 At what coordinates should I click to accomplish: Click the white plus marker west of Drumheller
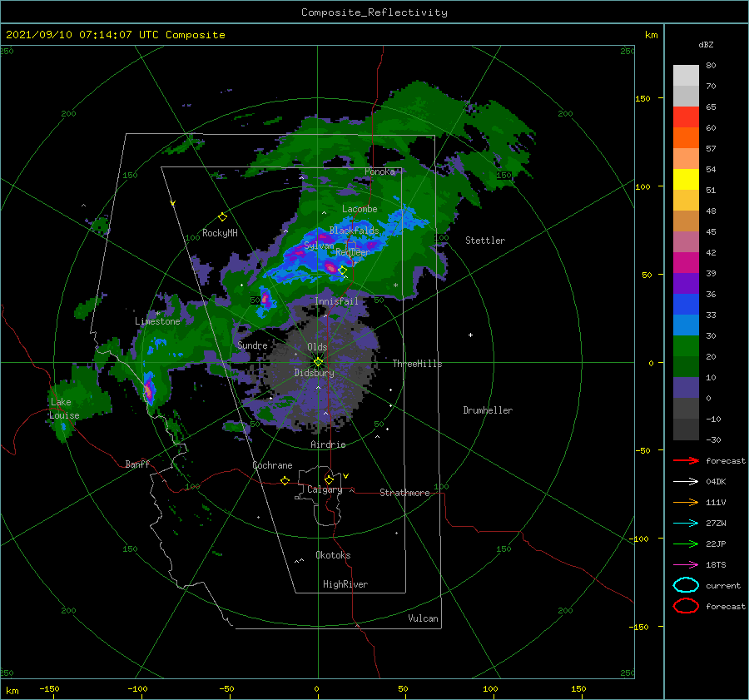[x=470, y=335]
